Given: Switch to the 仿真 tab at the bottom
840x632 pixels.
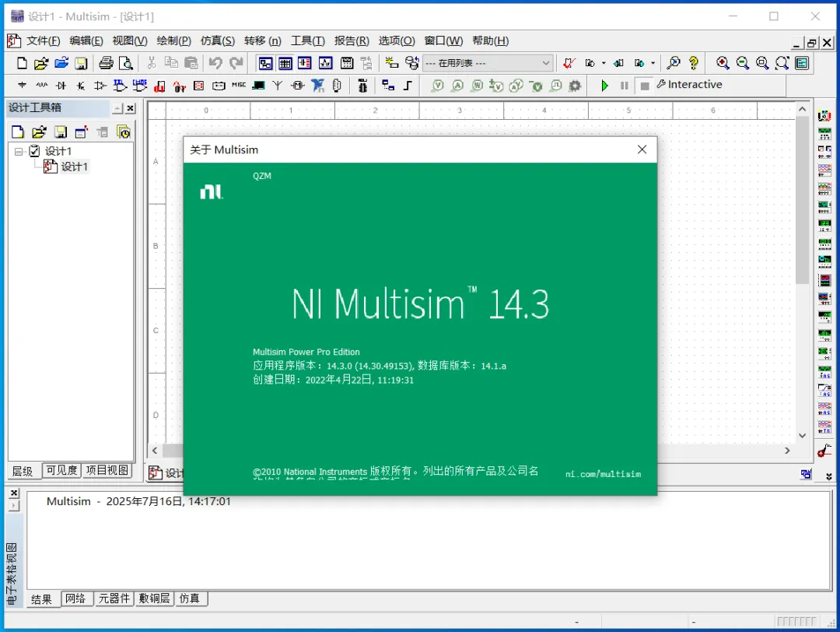Looking at the screenshot, I should coord(190,599).
